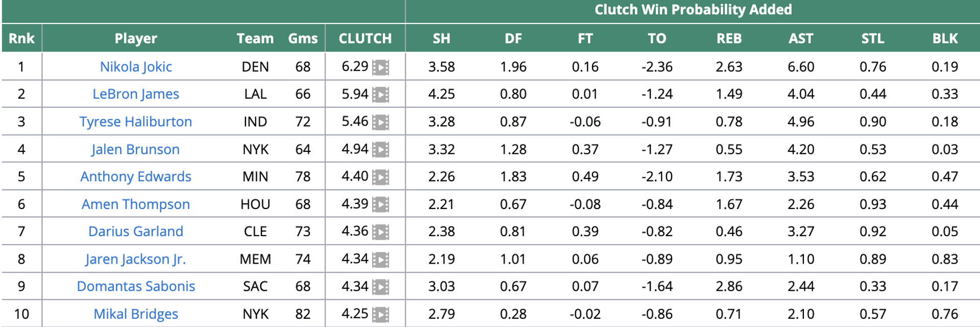Play Nikola Jokic's clutch video clips
Screen dimensions: 980x327
click(380, 67)
